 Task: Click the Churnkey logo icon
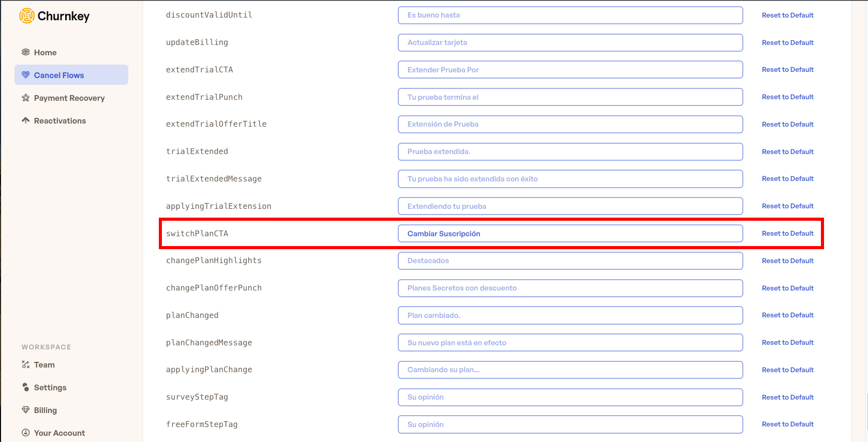(x=27, y=16)
